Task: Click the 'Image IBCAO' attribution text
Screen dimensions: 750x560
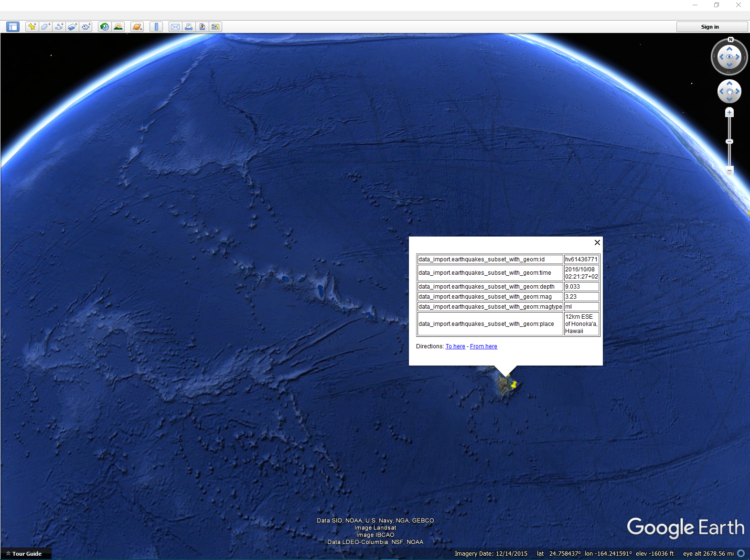Action: pos(375,535)
